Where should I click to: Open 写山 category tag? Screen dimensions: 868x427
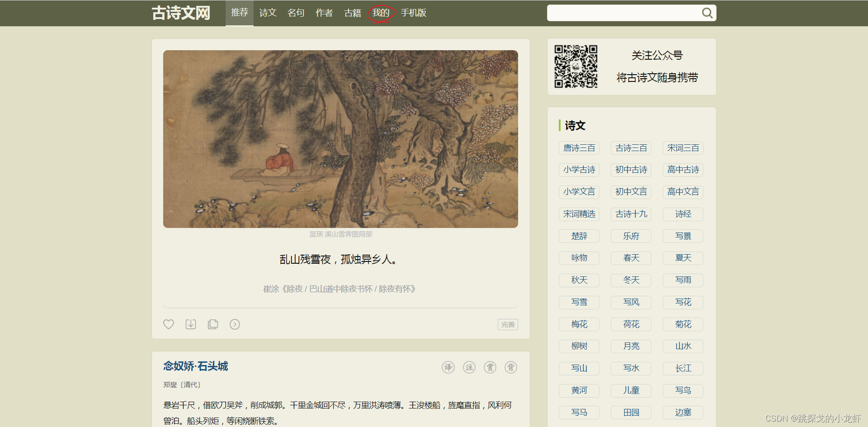point(579,368)
